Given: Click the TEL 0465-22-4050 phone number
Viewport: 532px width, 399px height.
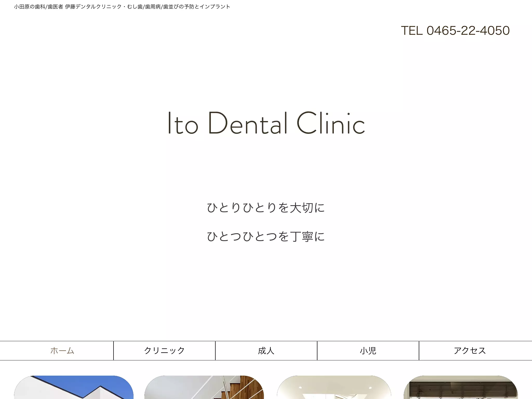Looking at the screenshot, I should [x=455, y=31].
